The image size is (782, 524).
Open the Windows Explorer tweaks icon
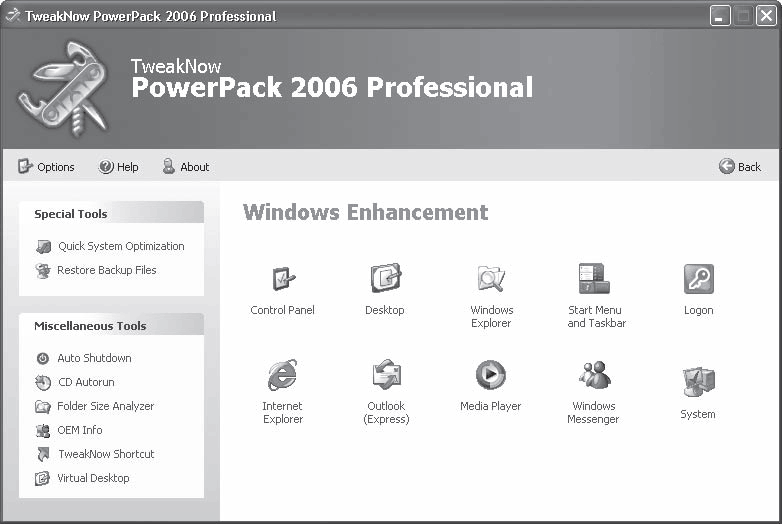pyautogui.click(x=491, y=279)
